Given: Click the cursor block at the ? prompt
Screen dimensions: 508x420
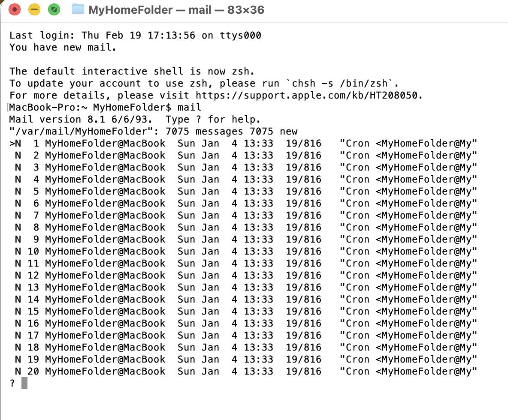Looking at the screenshot, I should (24, 383).
